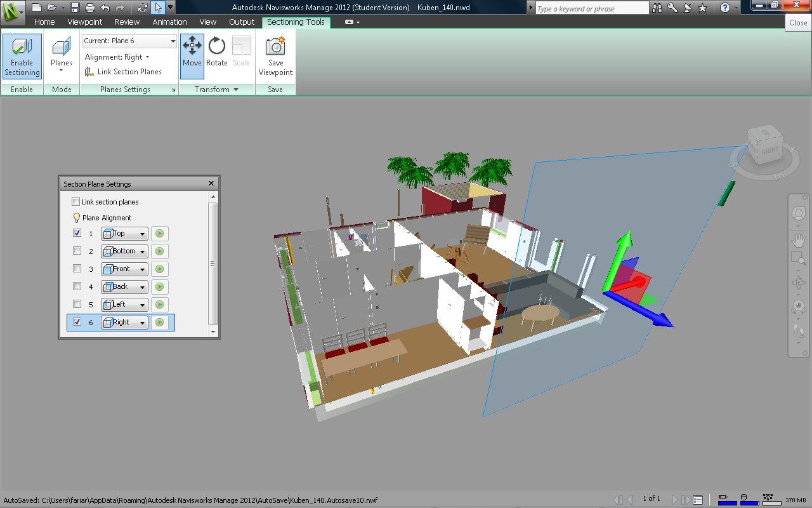Click the New file icon
The image size is (812, 508).
click(37, 8)
